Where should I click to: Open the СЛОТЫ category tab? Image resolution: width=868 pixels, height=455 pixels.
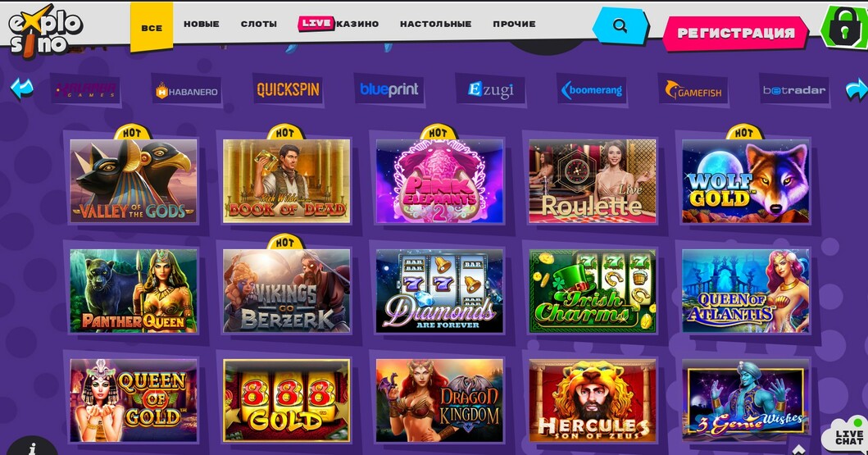point(258,24)
